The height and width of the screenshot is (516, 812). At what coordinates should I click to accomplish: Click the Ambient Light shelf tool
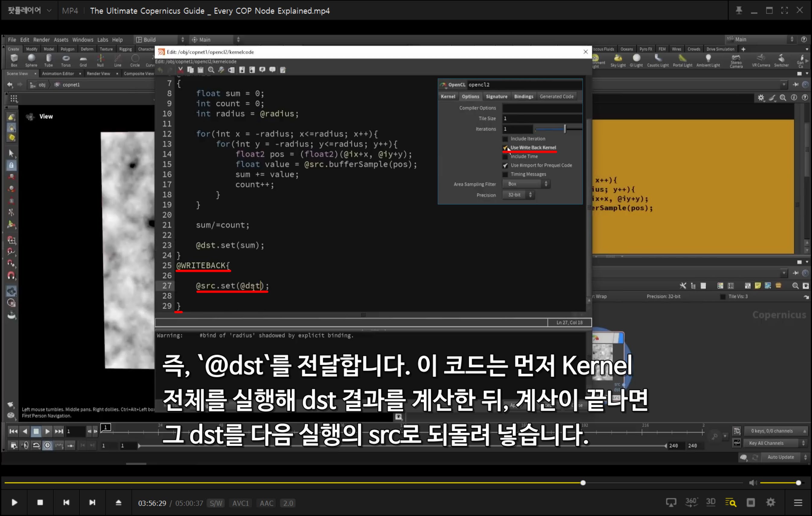pyautogui.click(x=708, y=60)
